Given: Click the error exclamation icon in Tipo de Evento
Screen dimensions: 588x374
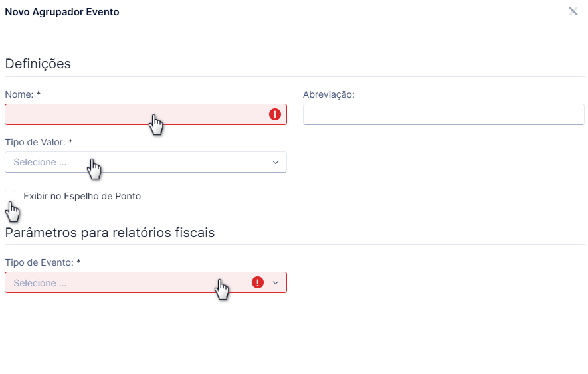Looking at the screenshot, I should [258, 282].
